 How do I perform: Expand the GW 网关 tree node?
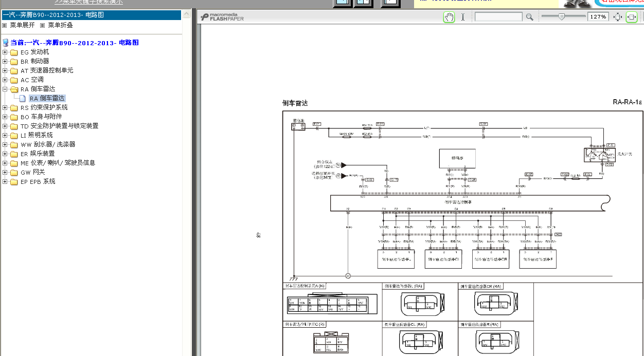click(5, 172)
